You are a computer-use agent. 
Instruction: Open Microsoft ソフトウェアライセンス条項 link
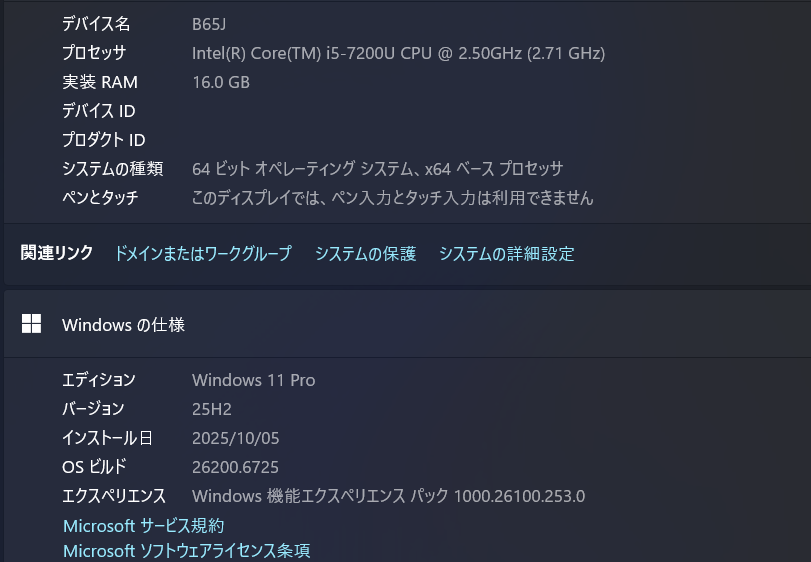click(187, 551)
